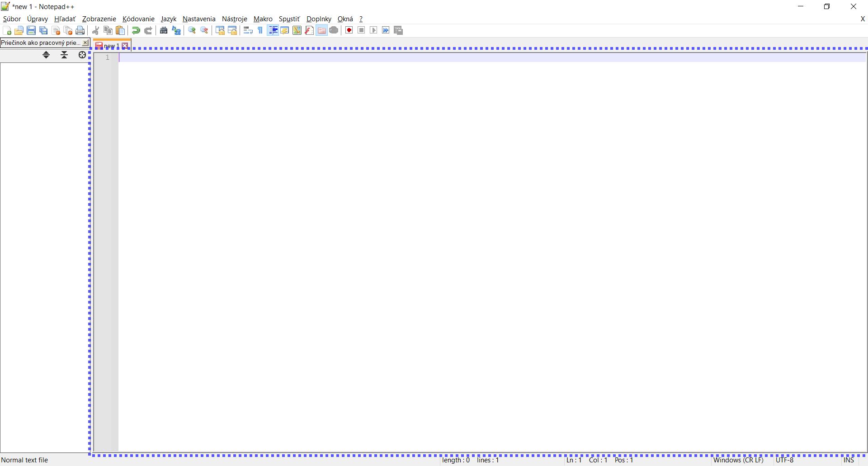Click the Save All icon
Viewport: 868px width, 466px height.
click(x=43, y=30)
